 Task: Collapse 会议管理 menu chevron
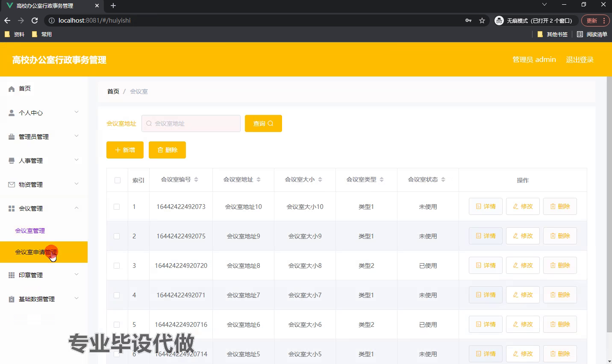point(76,208)
